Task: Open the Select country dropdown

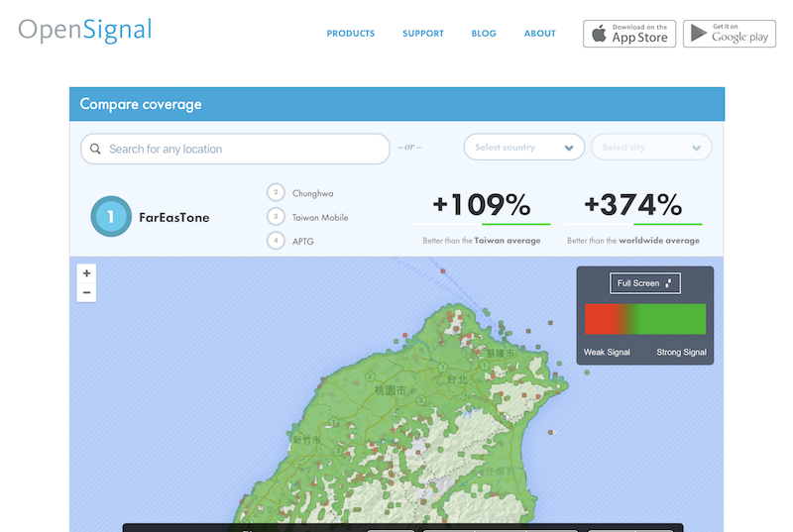Action: click(x=524, y=147)
